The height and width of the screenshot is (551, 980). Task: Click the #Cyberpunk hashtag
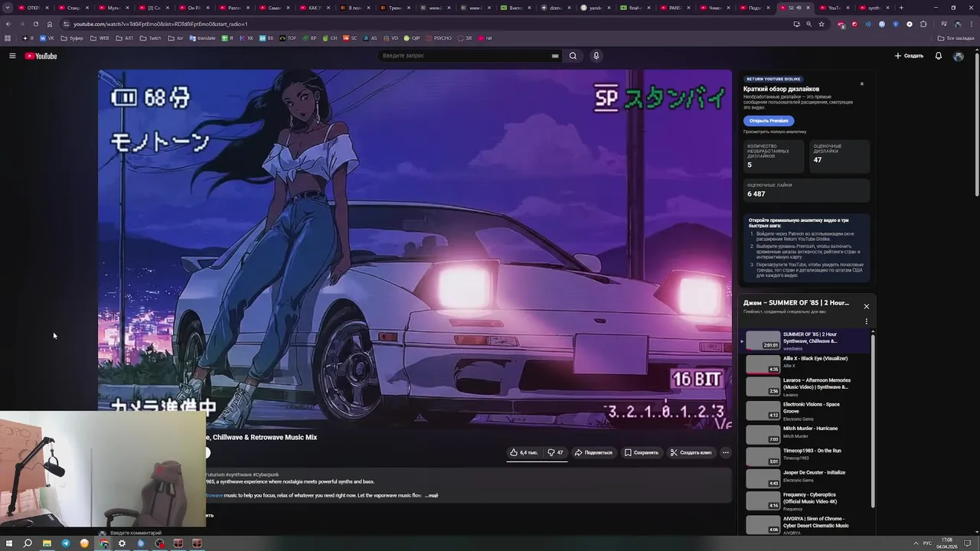coord(264,474)
